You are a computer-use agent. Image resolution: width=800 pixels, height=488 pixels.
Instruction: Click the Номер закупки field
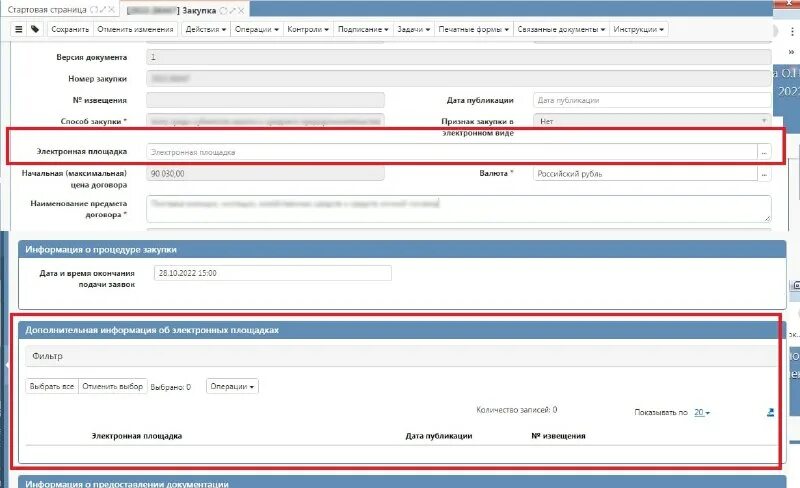tap(459, 79)
